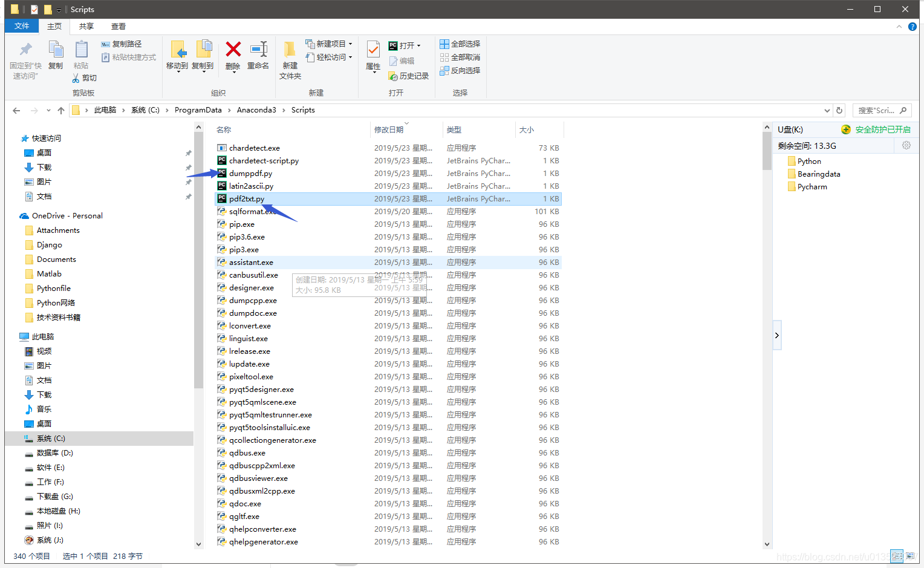The image size is (924, 568).
Task: Open the Open button dropdown
Action: click(418, 46)
